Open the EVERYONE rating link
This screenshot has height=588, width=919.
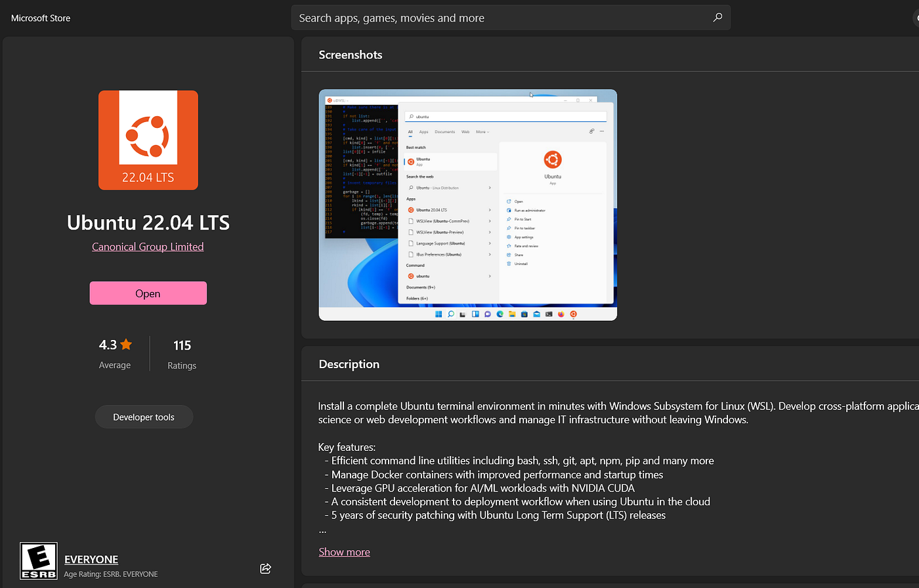point(91,559)
